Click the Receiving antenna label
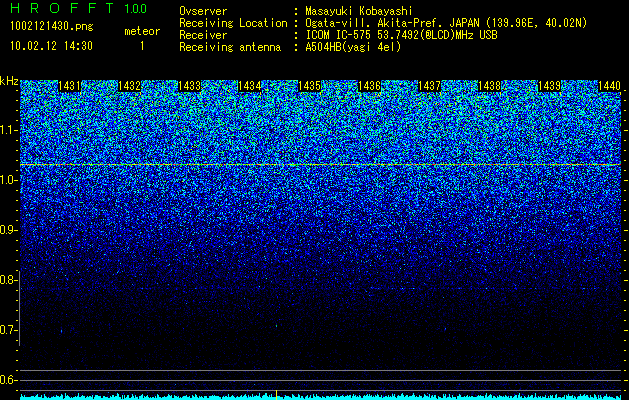This screenshot has height=400, width=629. 230,47
